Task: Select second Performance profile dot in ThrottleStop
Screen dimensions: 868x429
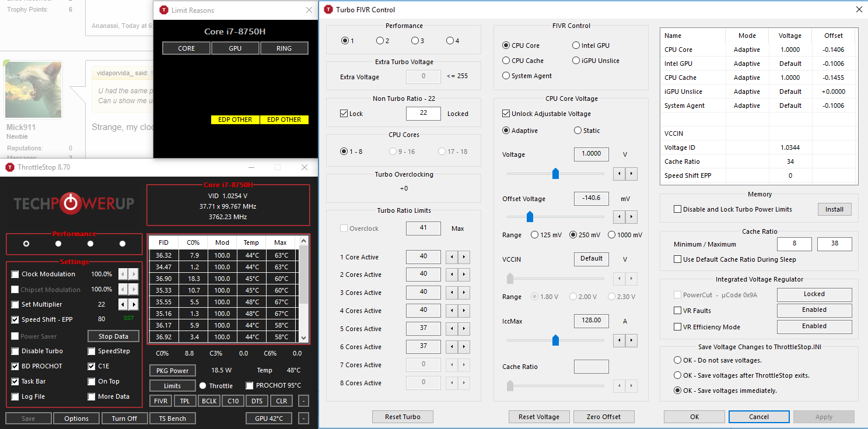Action: 58,244
